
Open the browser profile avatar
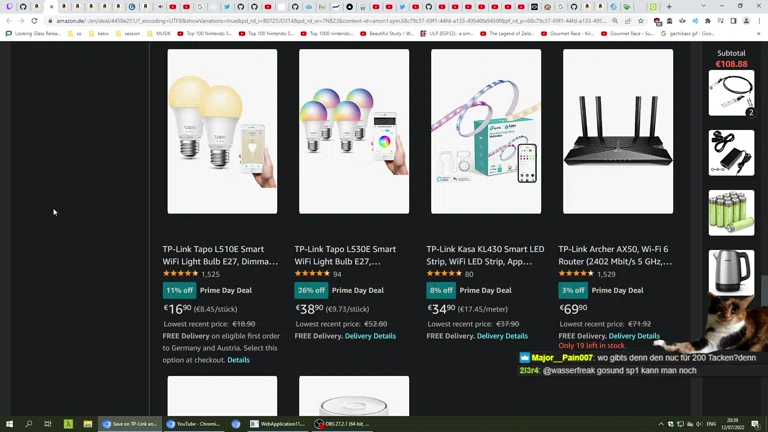746,21
